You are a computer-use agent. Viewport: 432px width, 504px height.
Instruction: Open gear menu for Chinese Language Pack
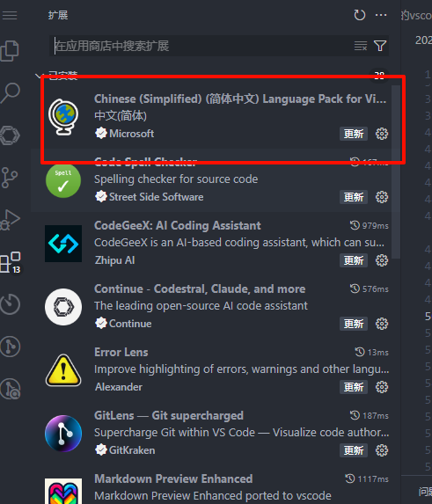pos(382,134)
